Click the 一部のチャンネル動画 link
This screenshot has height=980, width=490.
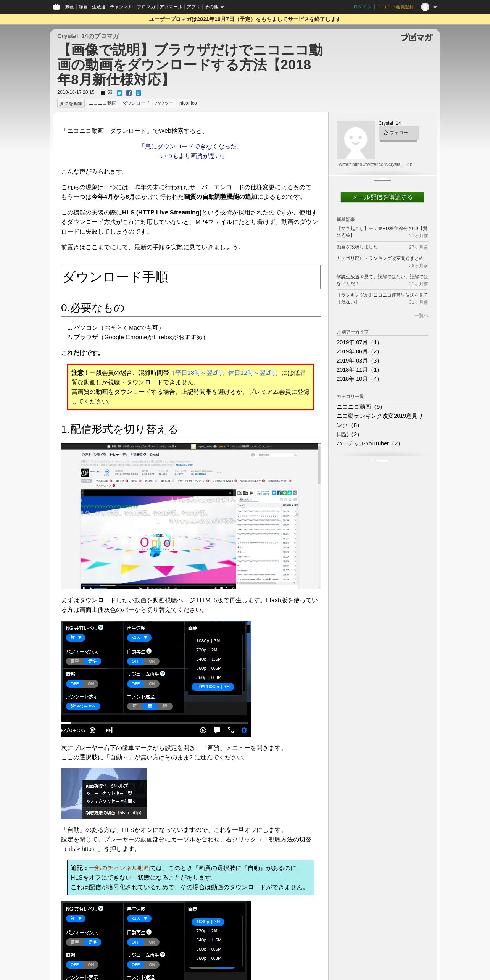click(119, 868)
